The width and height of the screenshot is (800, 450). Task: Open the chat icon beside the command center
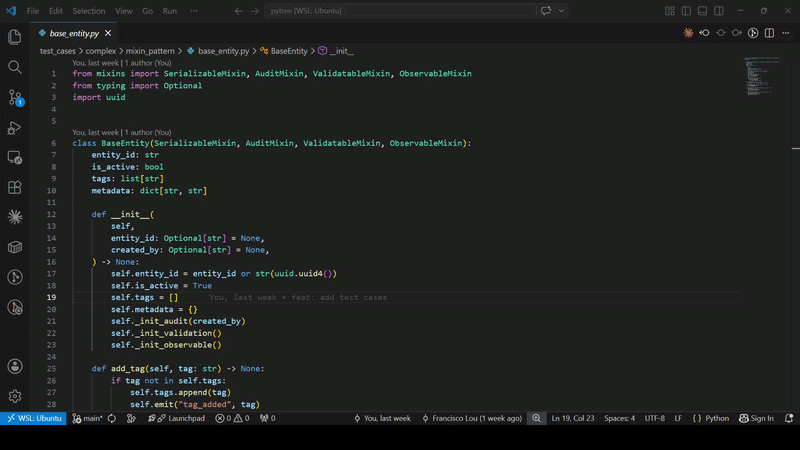tap(546, 11)
